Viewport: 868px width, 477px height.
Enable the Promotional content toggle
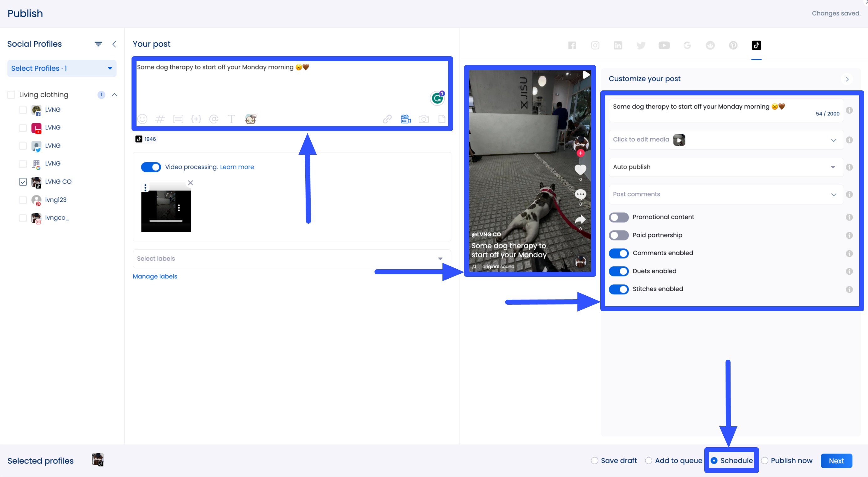click(x=619, y=217)
